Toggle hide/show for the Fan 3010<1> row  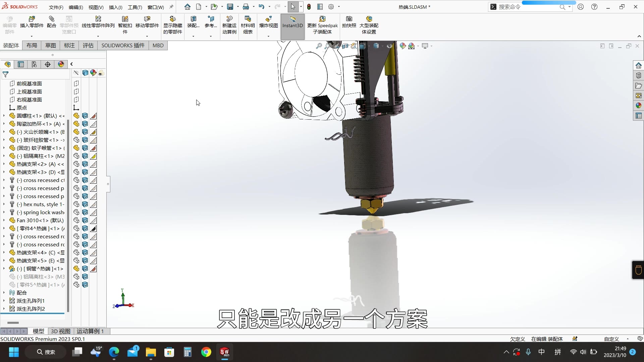(76, 220)
